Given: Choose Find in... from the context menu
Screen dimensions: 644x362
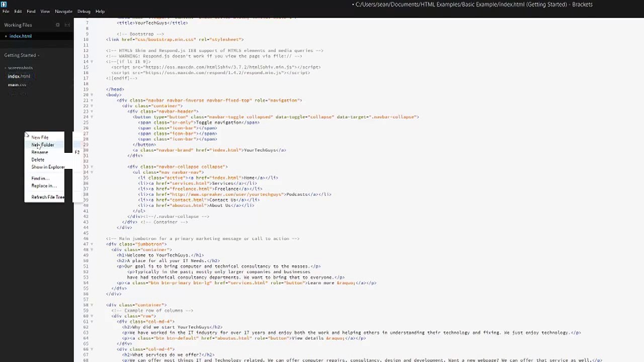Looking at the screenshot, I should (40, 178).
